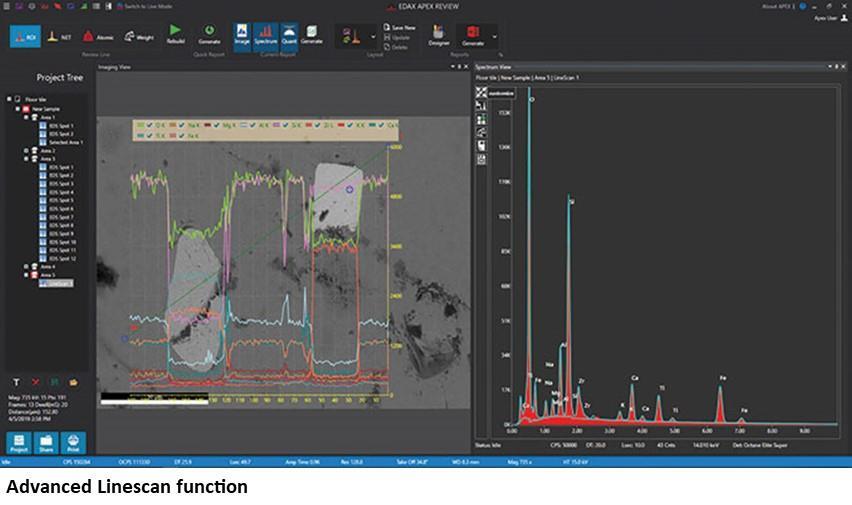Click the Share button
The width and height of the screenshot is (852, 505).
coord(46,442)
